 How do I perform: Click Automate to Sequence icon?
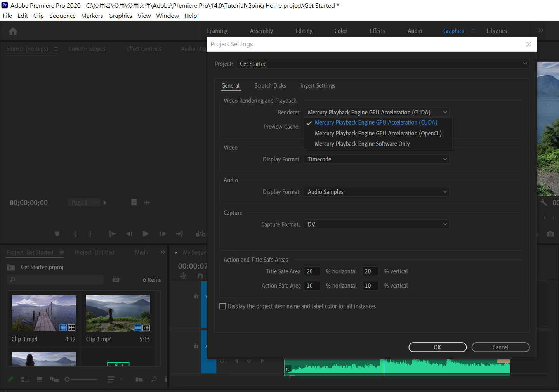pyautogui.click(x=139, y=379)
